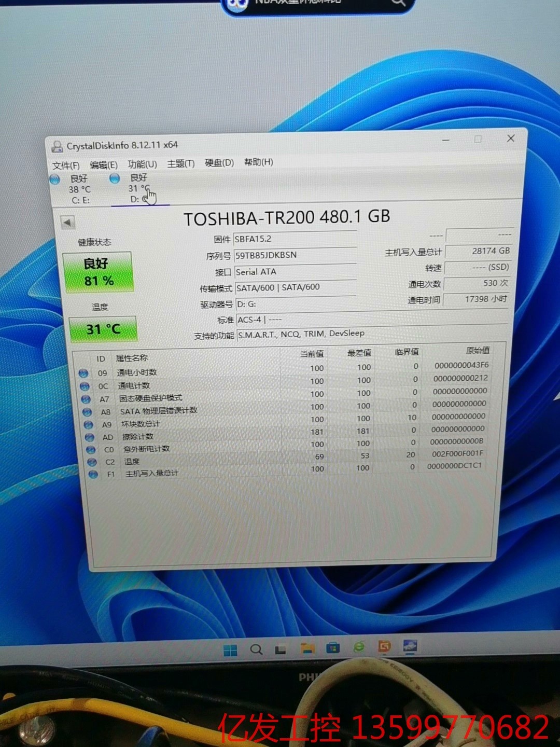Open the CrystalDiskInfo taskbar icon
This screenshot has width=560, height=747.
coord(410,645)
